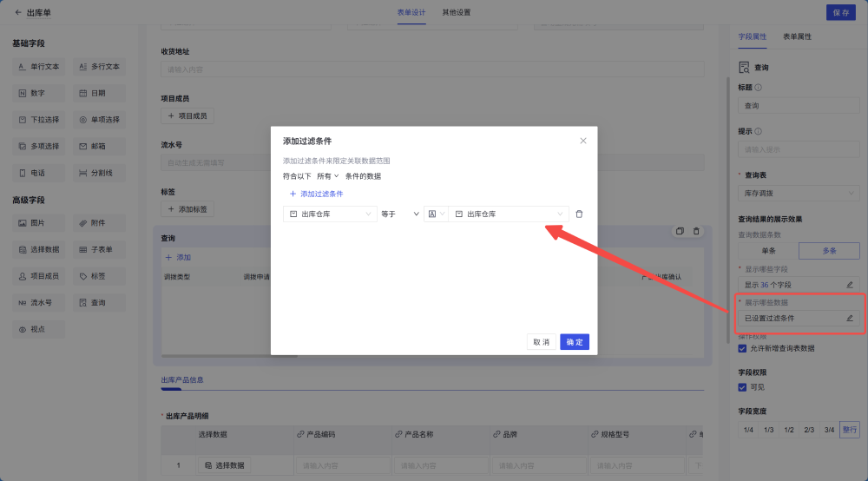The height and width of the screenshot is (481, 868).
Task: Toggle the 可见 field permission checkbox
Action: pos(742,387)
